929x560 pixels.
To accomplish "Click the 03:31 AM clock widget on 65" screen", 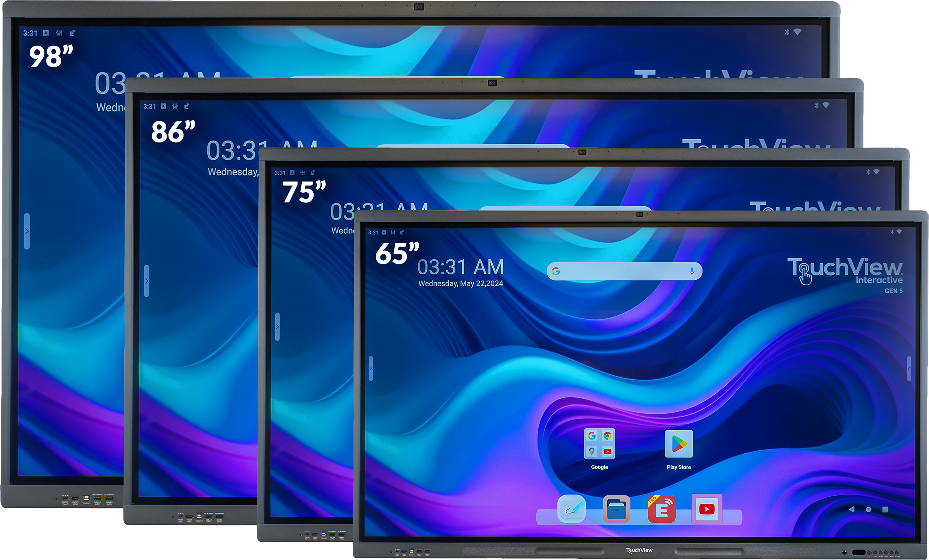I will point(461,267).
